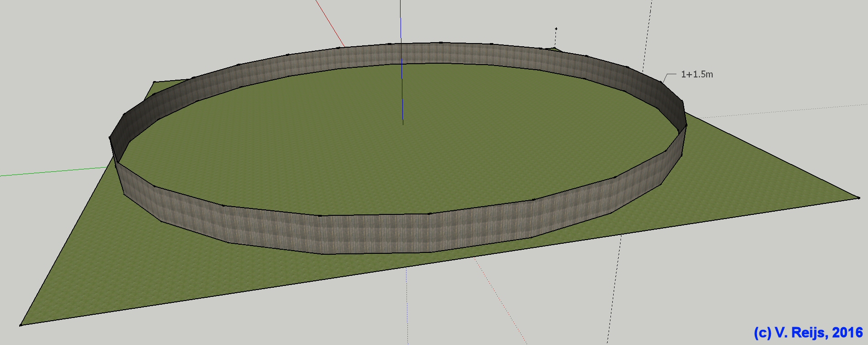Select the blue vertical axis line
Screen dimensions: 868x345
(402, 62)
